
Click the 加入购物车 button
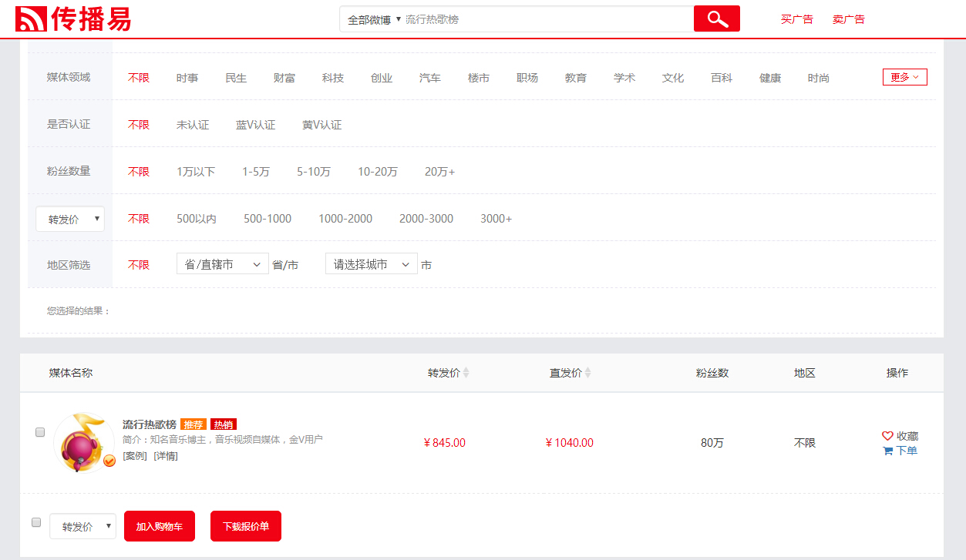pyautogui.click(x=159, y=527)
